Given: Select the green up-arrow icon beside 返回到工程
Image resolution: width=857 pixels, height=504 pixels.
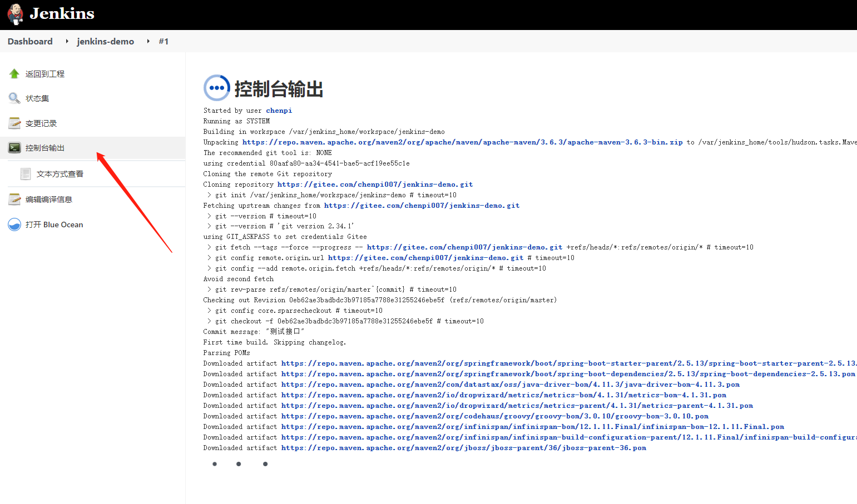Looking at the screenshot, I should click(13, 73).
